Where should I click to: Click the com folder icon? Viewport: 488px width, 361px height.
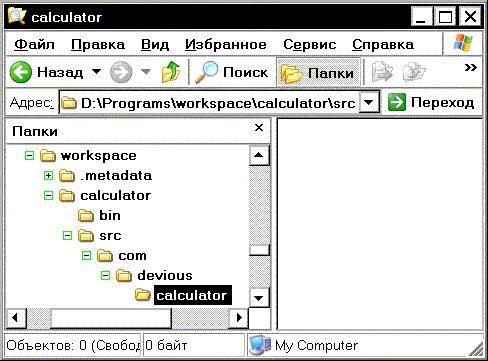[105, 256]
